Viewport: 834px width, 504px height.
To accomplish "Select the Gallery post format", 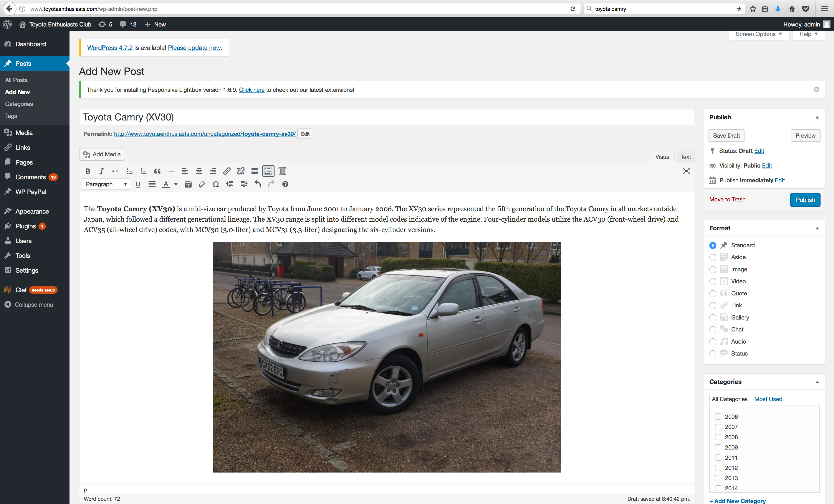I will click(713, 318).
